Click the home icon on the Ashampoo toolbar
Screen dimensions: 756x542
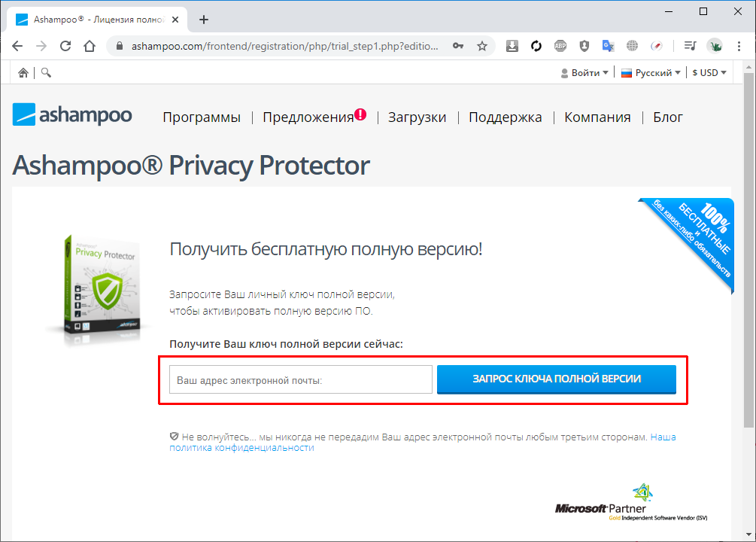[x=23, y=72]
